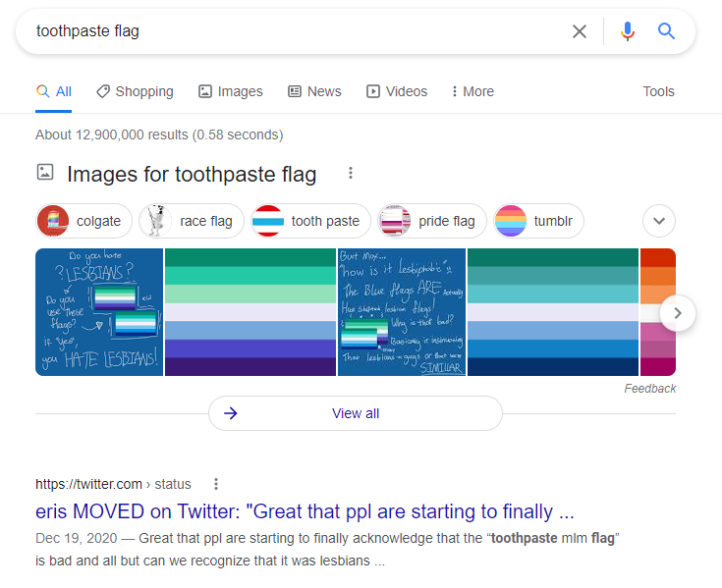Viewport: 722px width, 588px height.
Task: Switch to the Images tab
Action: point(231,91)
